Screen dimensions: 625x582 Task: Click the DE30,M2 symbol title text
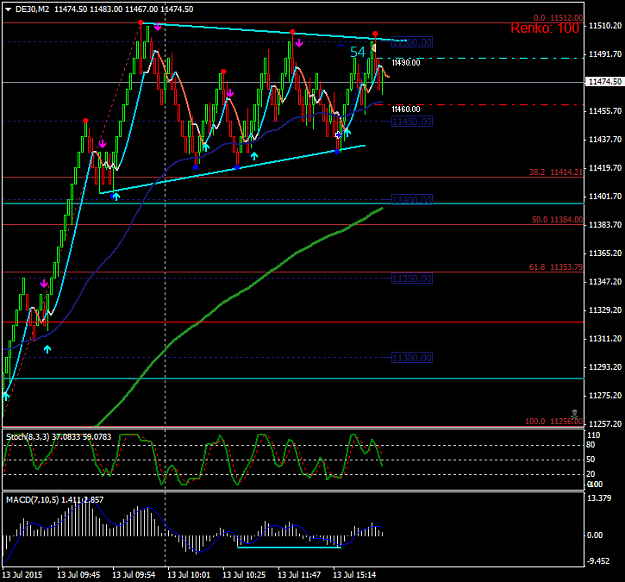(x=32, y=9)
